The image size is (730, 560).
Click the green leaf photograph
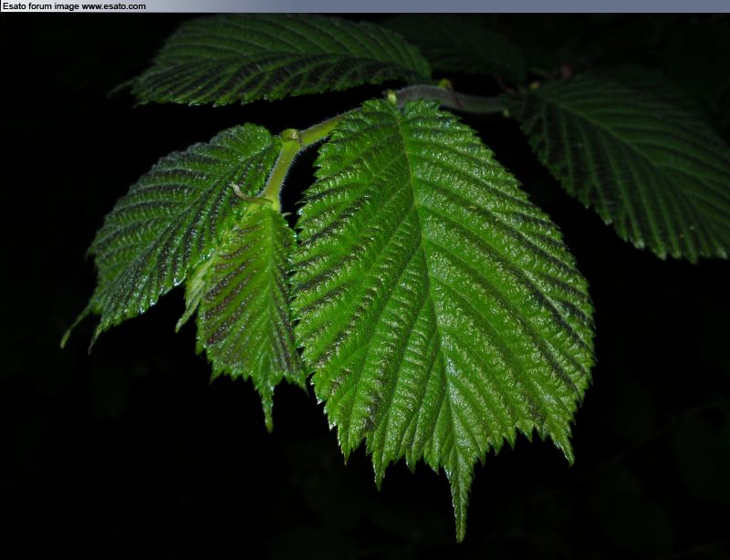(x=365, y=286)
